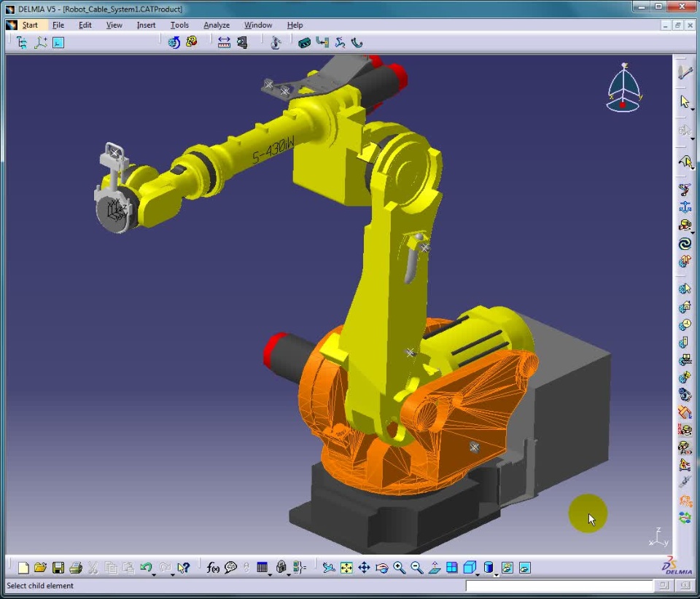Open the Design Table tool

click(262, 568)
